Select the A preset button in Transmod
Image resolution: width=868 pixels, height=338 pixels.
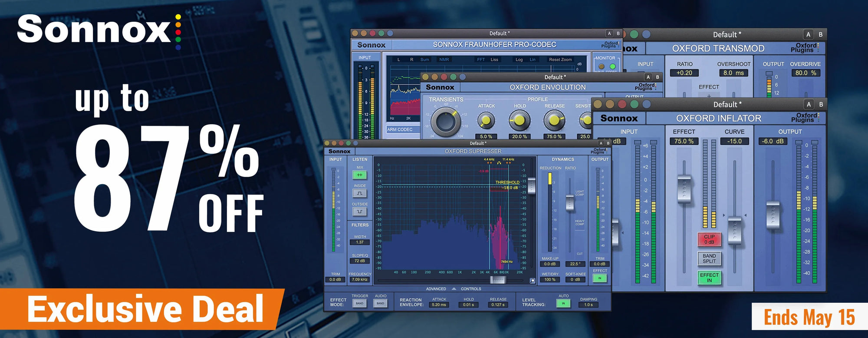[x=808, y=34]
